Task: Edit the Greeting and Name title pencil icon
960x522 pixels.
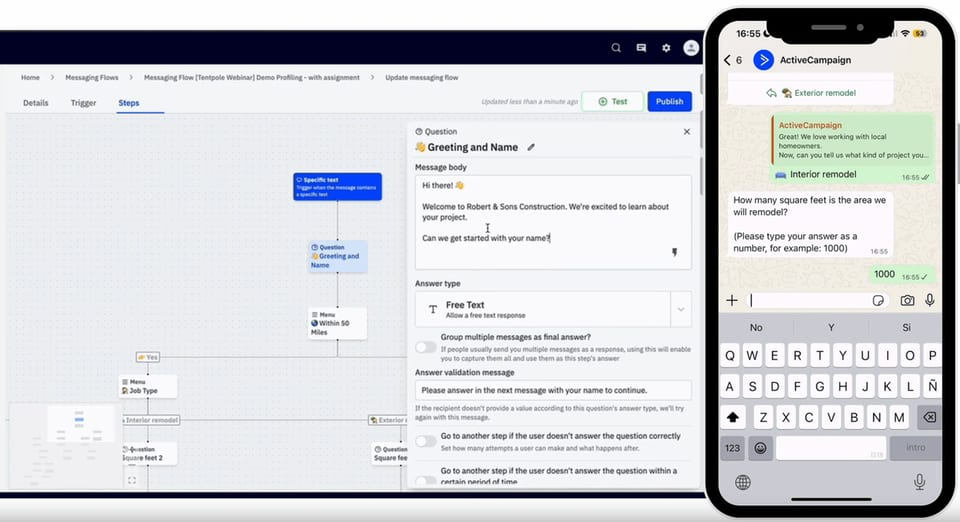Action: click(x=531, y=147)
